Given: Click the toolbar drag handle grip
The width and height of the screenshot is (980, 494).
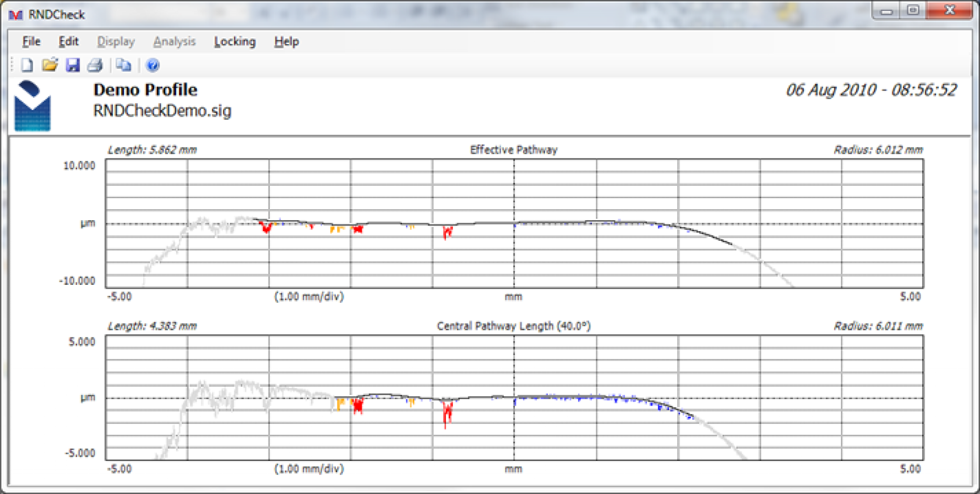Looking at the screenshot, I should 12,65.
